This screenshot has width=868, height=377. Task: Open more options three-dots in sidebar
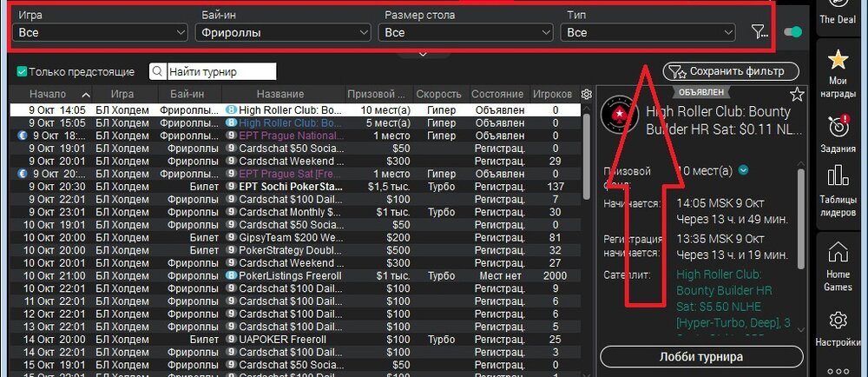[x=838, y=371]
